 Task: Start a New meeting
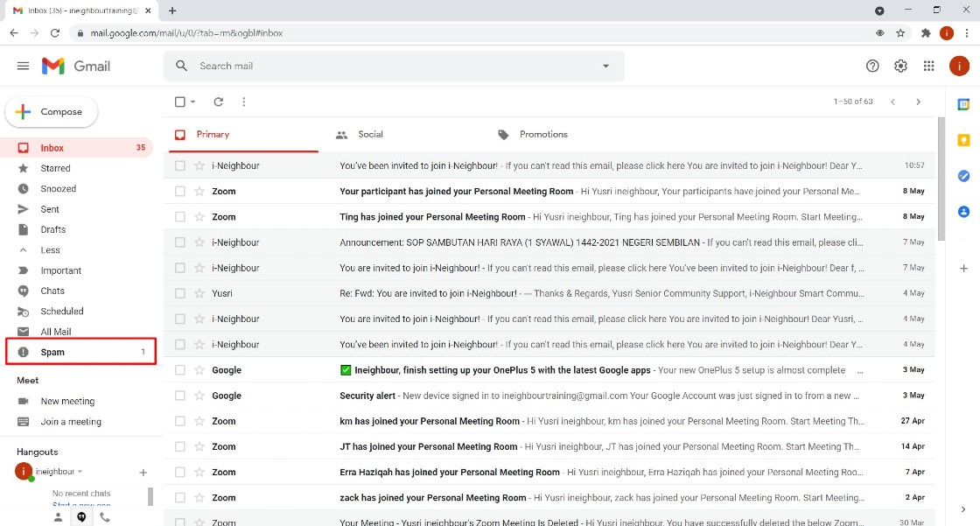point(67,401)
